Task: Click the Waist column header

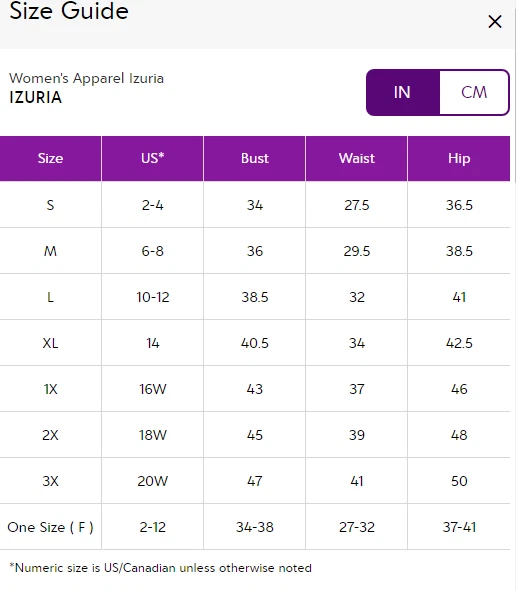Action: pos(357,158)
